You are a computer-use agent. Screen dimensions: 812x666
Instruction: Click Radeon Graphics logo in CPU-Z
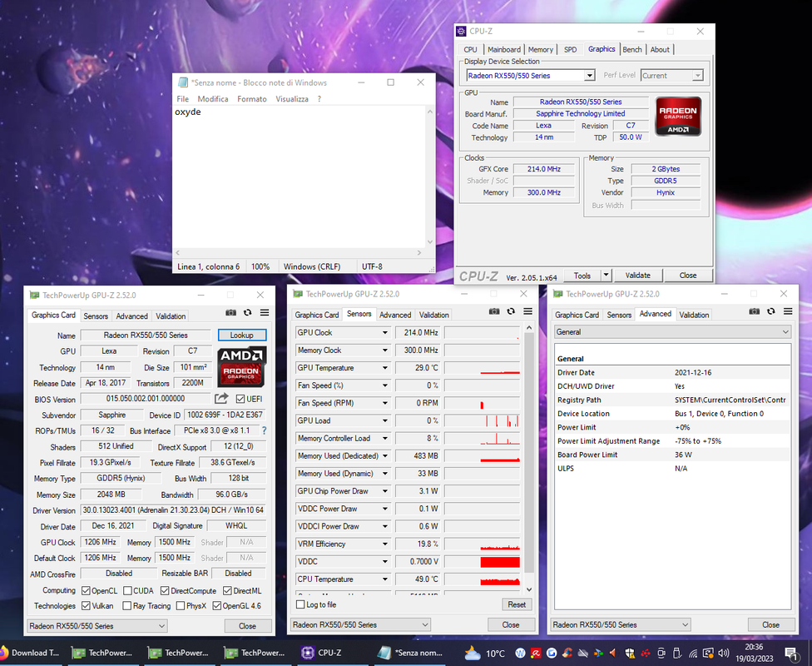point(678,116)
